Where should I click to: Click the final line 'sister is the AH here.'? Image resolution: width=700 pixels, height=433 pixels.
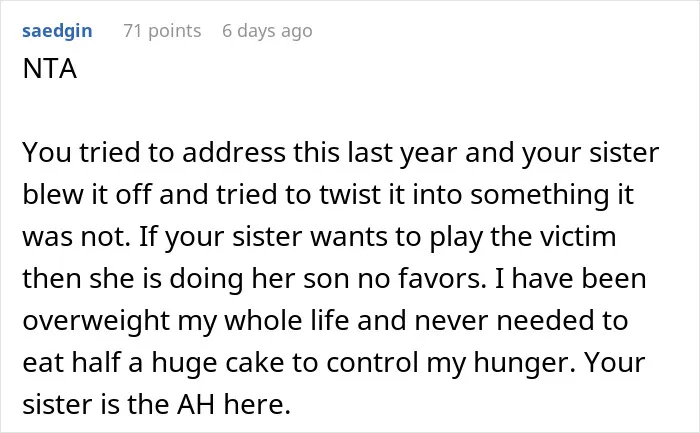[x=157, y=404]
